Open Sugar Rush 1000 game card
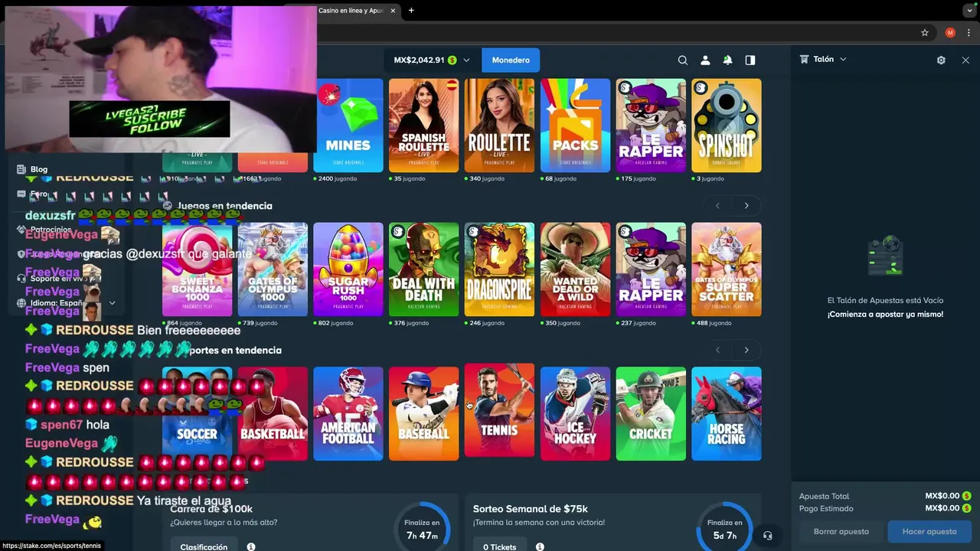Image resolution: width=980 pixels, height=551 pixels. tap(348, 269)
